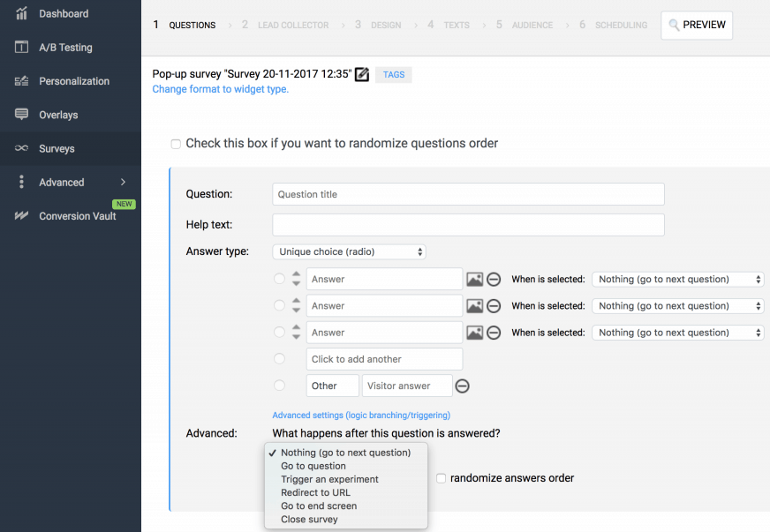Open Conversion Vault from the sidebar
770x532 pixels.
(x=78, y=216)
